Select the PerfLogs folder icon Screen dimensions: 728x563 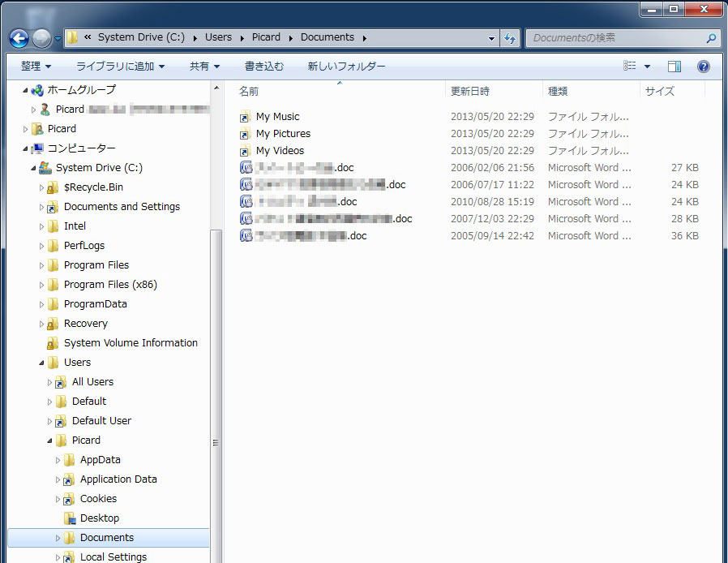pos(53,246)
